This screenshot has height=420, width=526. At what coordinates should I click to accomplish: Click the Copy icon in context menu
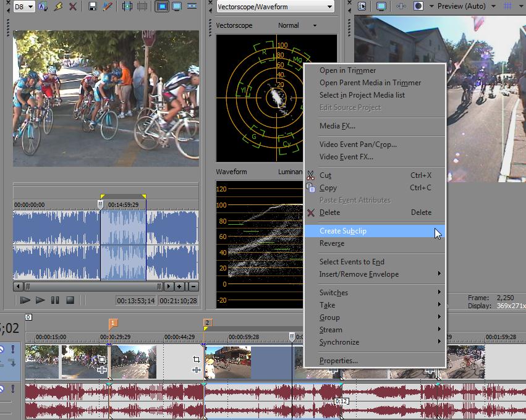point(311,188)
